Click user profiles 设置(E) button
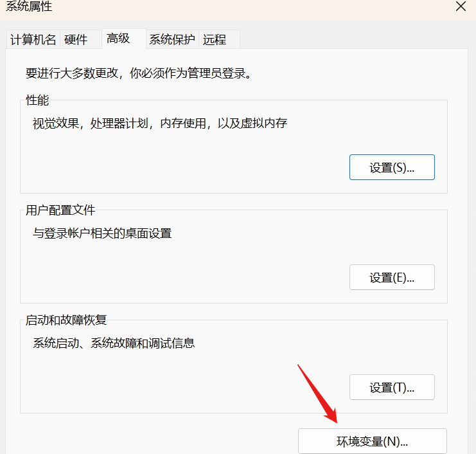The width and height of the screenshot is (476, 454). 392,277
